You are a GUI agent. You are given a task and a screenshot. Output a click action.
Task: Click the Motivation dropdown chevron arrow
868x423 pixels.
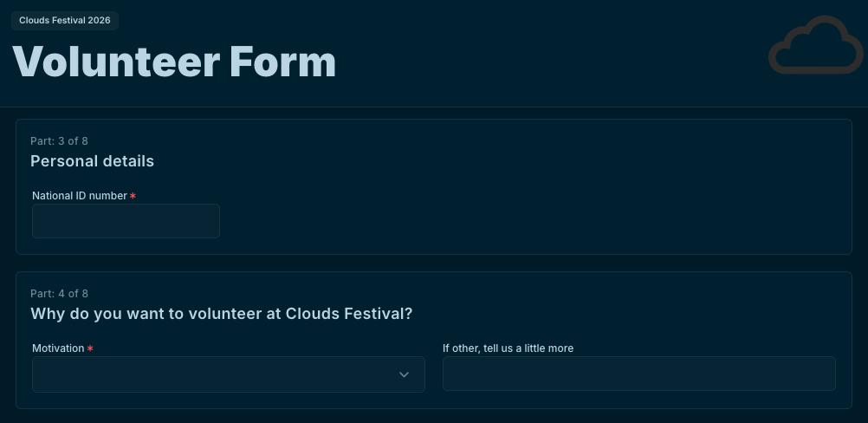pyautogui.click(x=404, y=374)
